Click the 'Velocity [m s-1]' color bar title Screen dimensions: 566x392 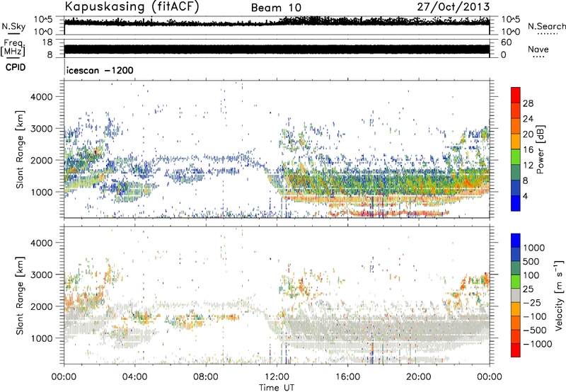tap(559, 295)
